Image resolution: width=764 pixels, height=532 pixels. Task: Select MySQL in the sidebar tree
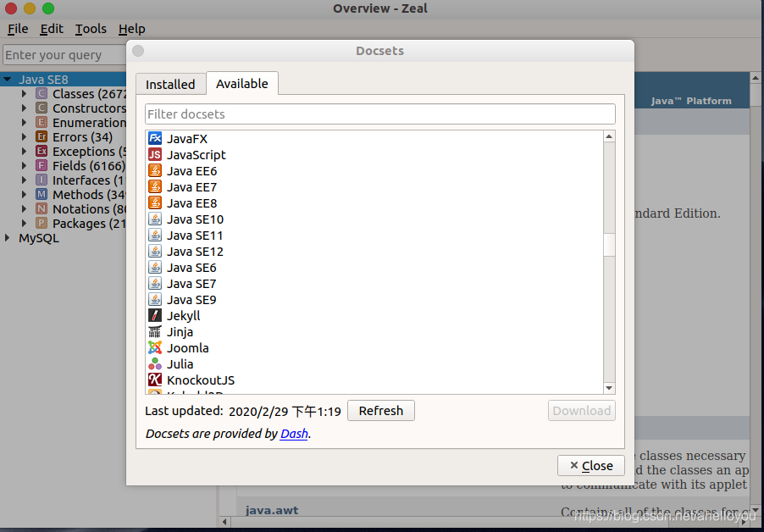(39, 238)
